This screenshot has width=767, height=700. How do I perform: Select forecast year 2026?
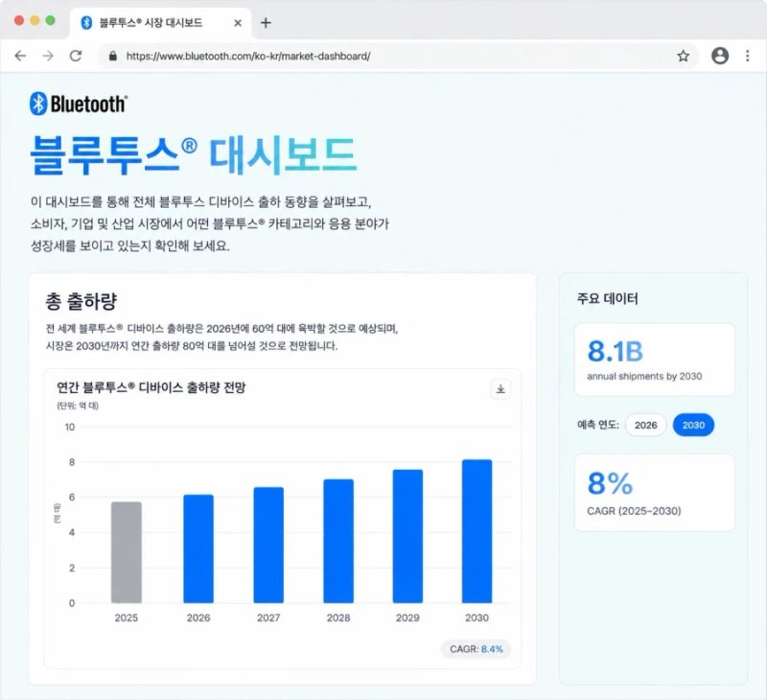(x=645, y=425)
